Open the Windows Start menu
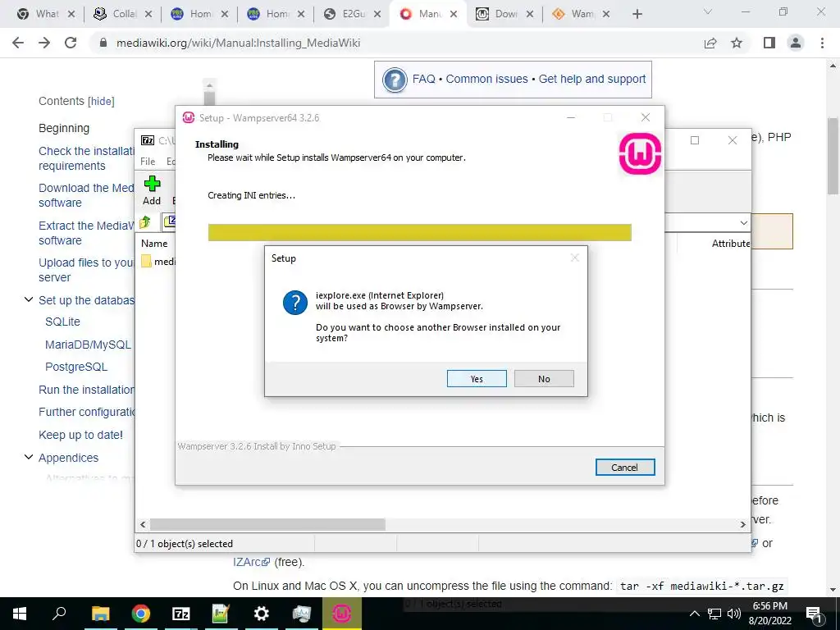The image size is (840, 630). point(20,614)
